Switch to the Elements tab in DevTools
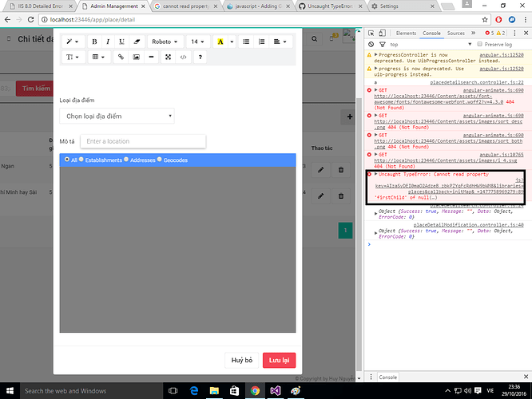532x399 pixels. tap(406, 34)
